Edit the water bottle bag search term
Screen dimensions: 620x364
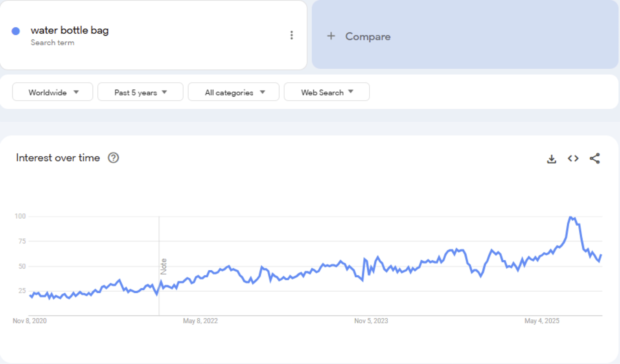pos(70,30)
